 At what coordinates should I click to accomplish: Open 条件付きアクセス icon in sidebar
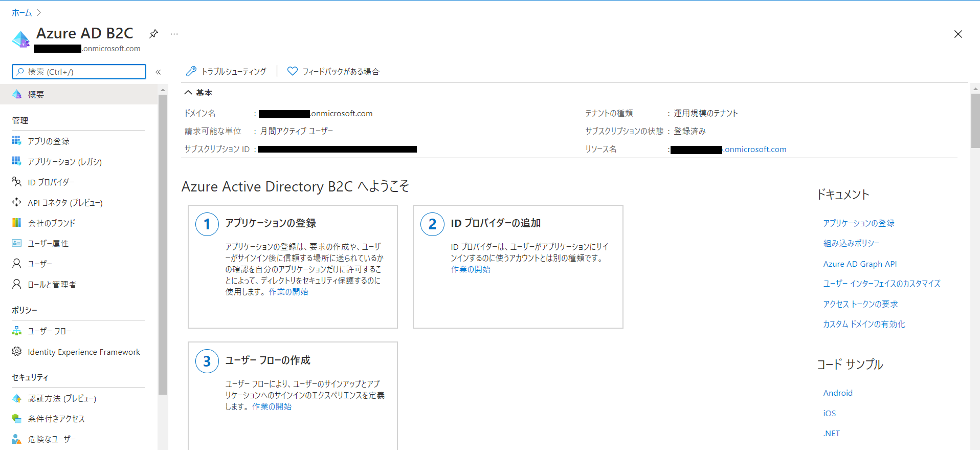17,419
